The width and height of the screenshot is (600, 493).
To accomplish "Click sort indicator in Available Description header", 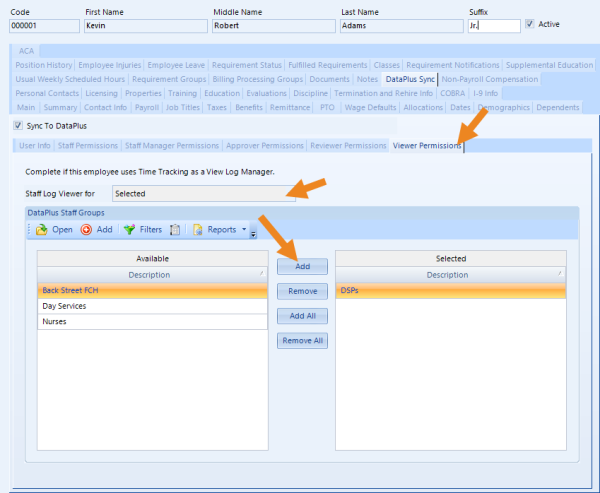I will click(x=263, y=274).
